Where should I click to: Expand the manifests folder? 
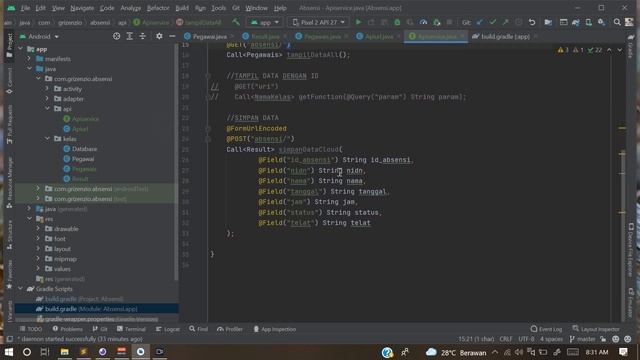click(29, 59)
